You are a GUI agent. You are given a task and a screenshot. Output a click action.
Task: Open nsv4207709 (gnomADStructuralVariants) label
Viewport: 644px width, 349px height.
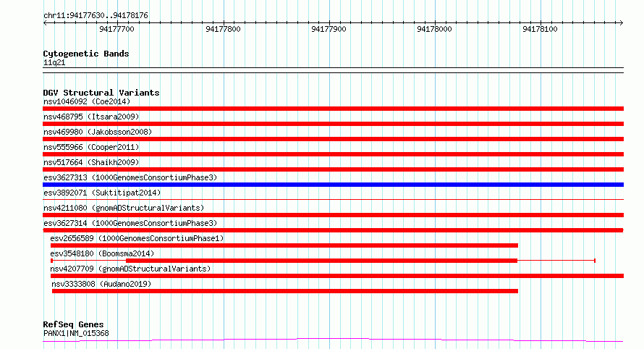(x=130, y=269)
